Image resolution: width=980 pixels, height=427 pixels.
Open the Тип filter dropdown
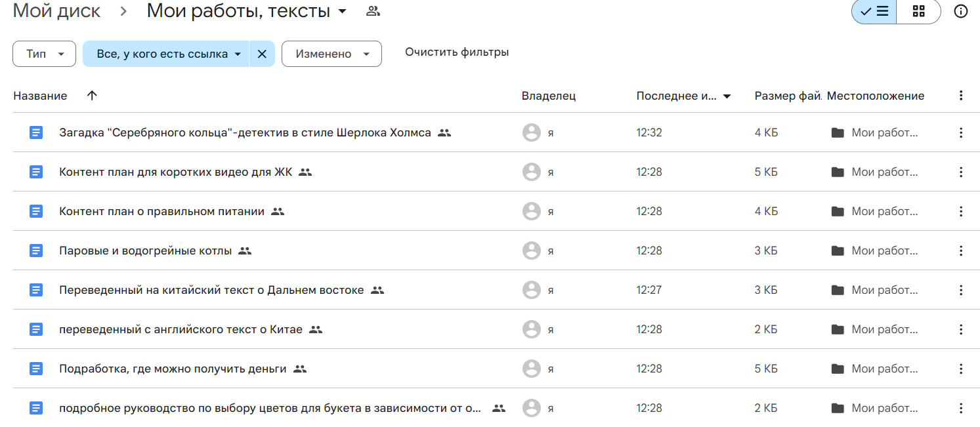coord(44,54)
